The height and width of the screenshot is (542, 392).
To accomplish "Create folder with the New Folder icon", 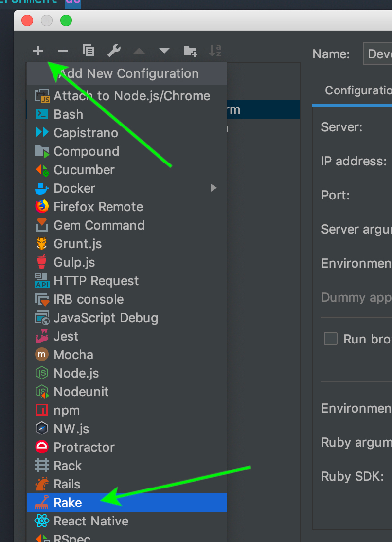I will pyautogui.click(x=190, y=50).
